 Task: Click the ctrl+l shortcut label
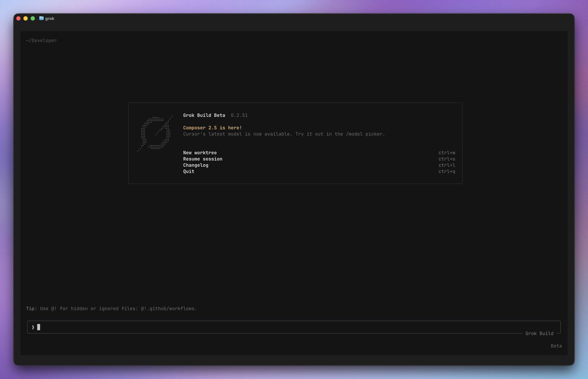point(447,166)
